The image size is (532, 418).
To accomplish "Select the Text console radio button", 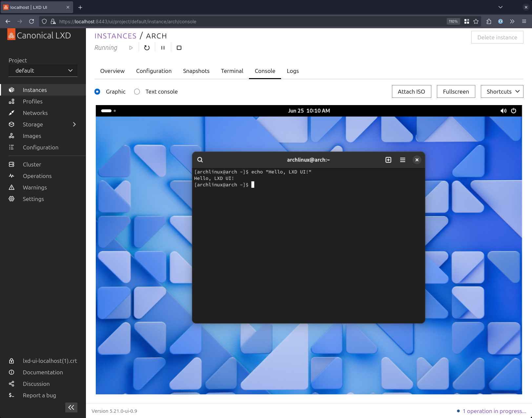I will (x=137, y=92).
